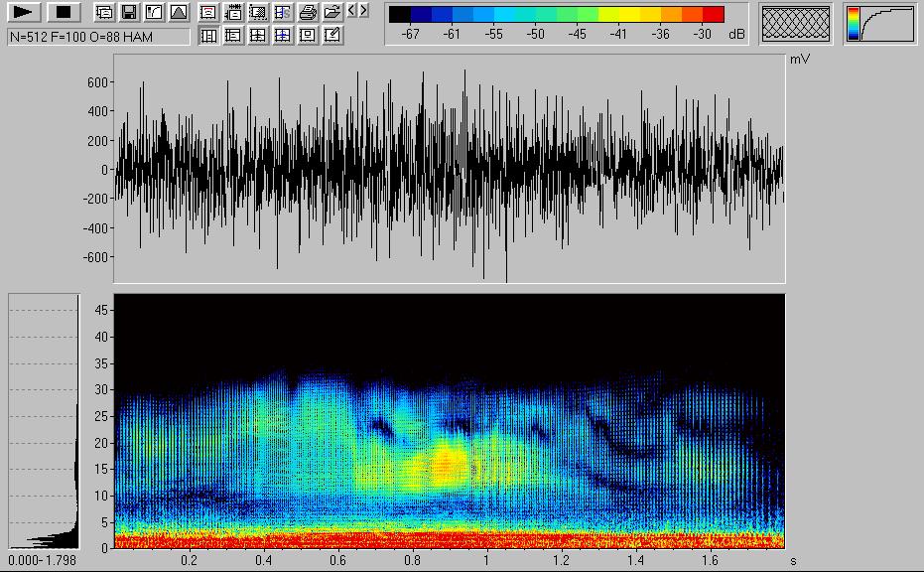Click the N=512 F=100 parameters field

[97, 36]
